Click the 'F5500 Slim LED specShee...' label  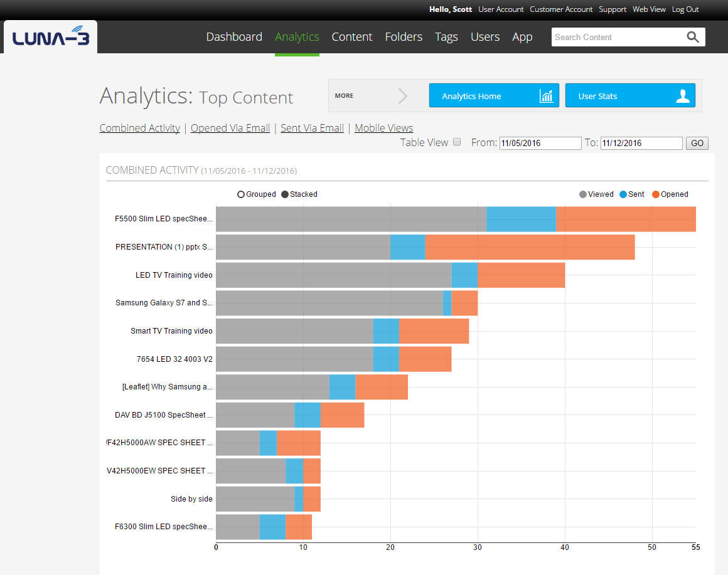[163, 219]
